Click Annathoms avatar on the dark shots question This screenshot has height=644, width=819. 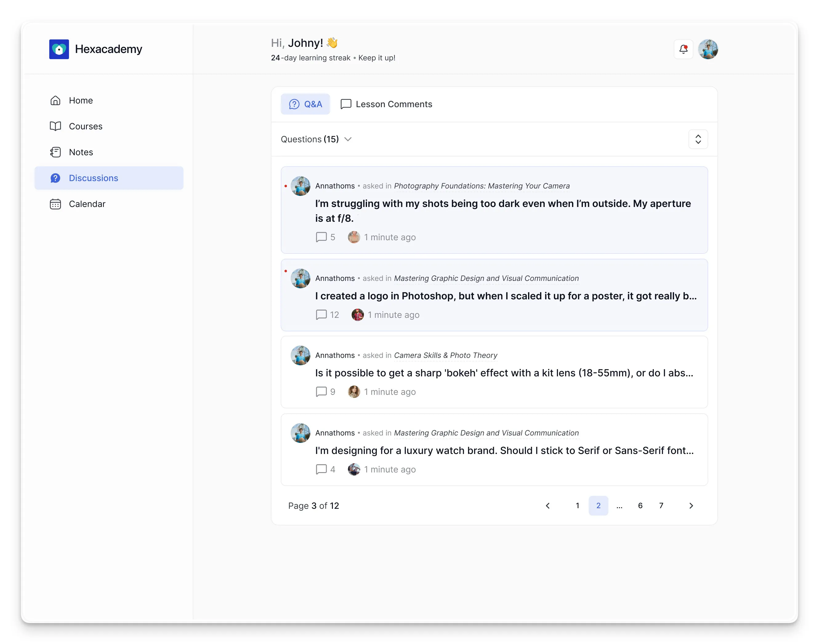301,186
